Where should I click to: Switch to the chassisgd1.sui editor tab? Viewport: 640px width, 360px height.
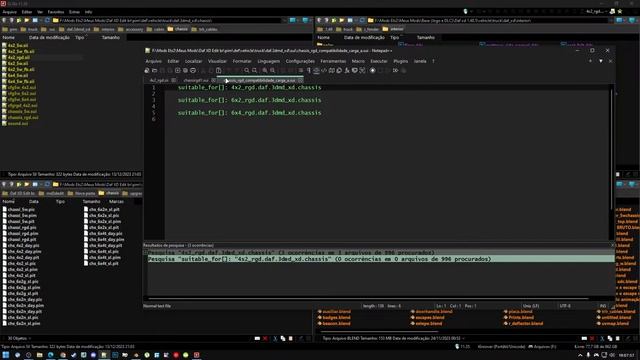click(196, 80)
